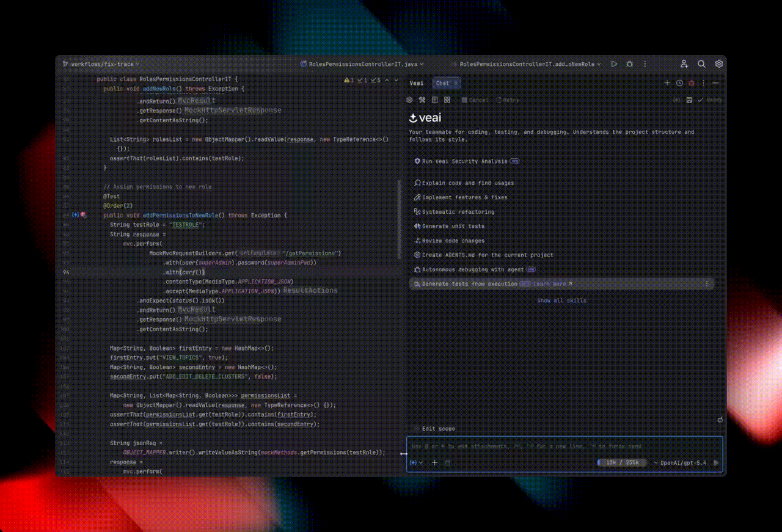The image size is (782, 532).
Task: Click the red bug icon in Veai panel header
Action: tap(692, 83)
